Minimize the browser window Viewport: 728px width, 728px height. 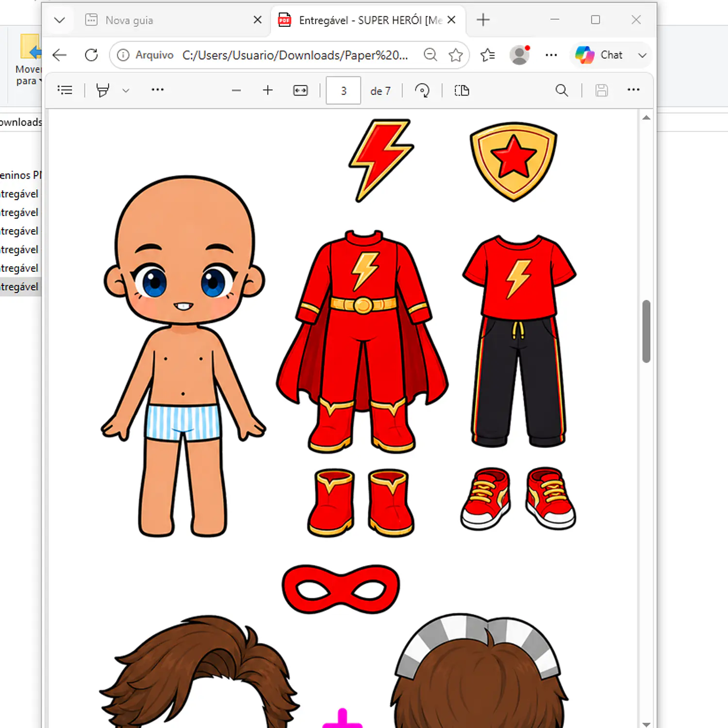(555, 19)
